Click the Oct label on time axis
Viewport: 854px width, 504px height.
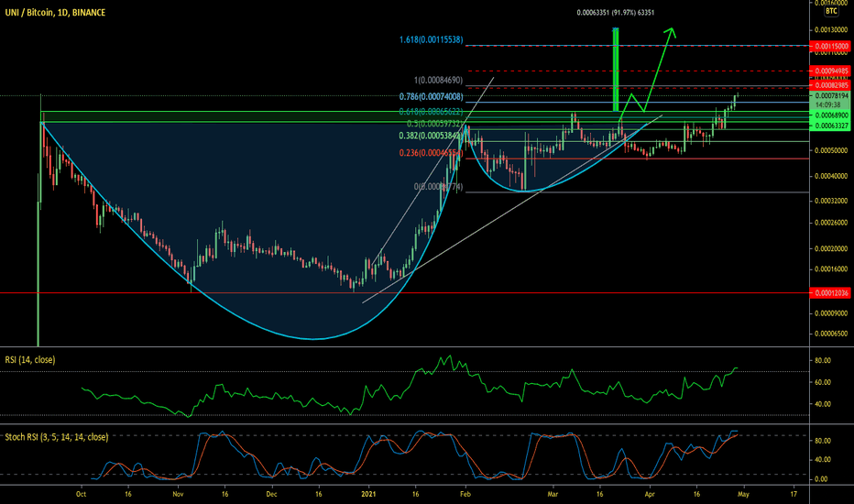pos(81,494)
